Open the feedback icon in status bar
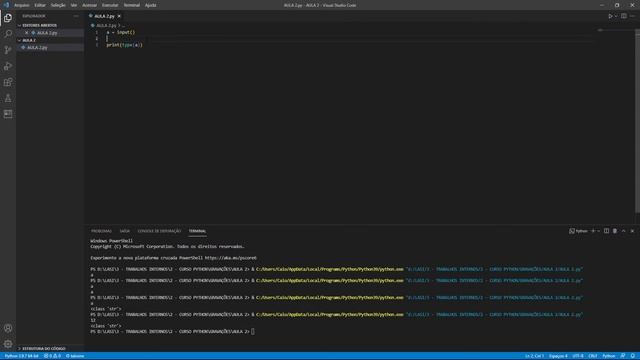Screen dimensions: 640x360 (x=623, y=356)
